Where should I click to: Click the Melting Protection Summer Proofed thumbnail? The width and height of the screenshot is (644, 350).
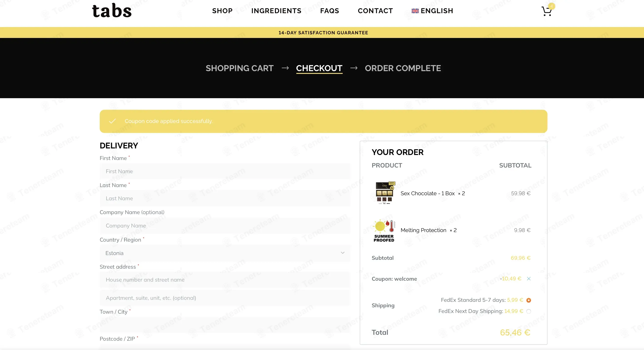tap(384, 230)
